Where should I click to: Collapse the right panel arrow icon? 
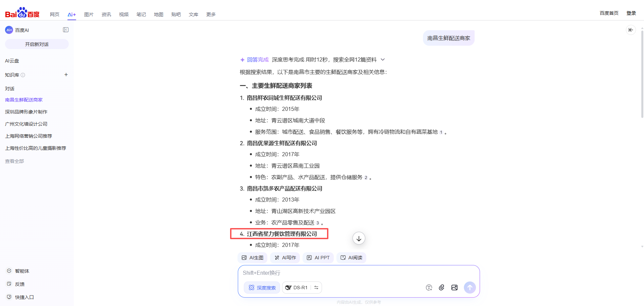tap(631, 30)
